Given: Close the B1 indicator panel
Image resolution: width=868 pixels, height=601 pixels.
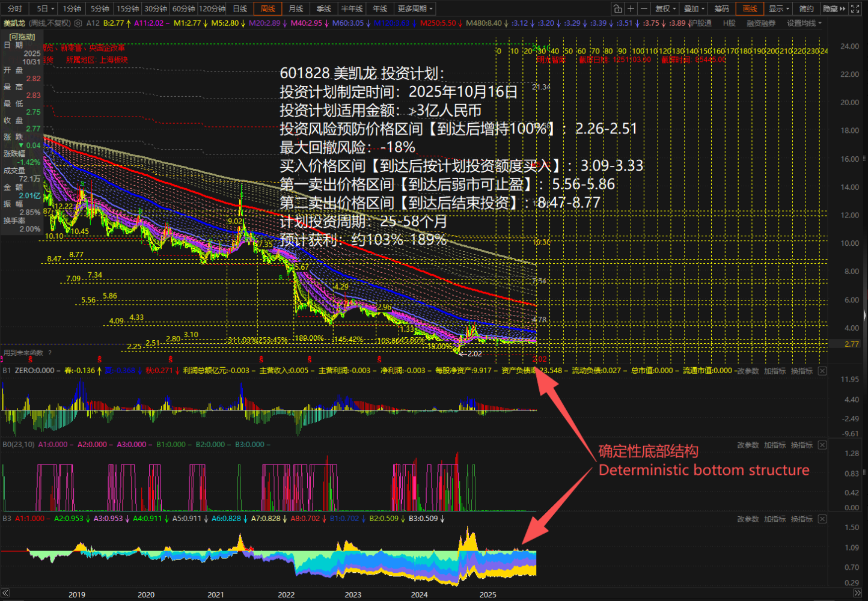Looking at the screenshot, I should 822,371.
